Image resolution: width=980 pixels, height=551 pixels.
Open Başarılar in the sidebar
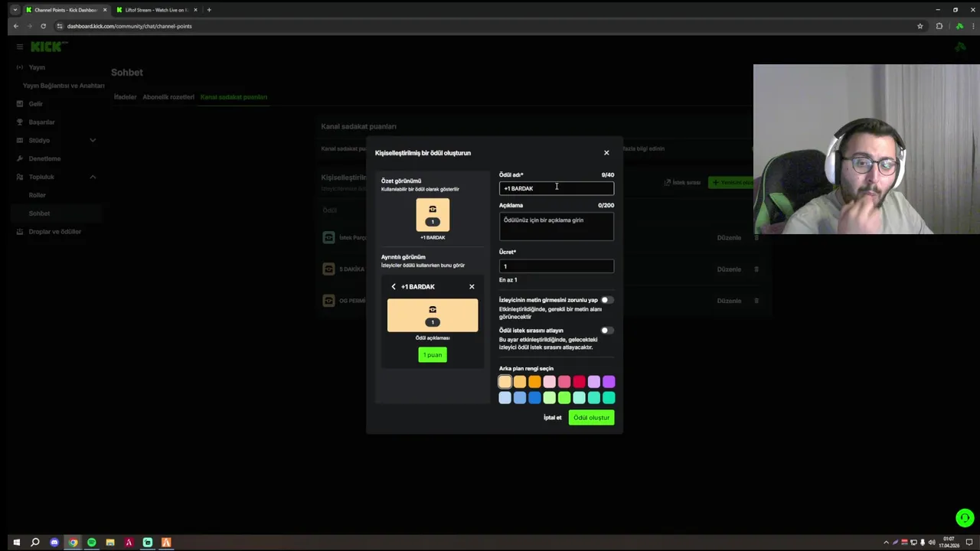36,122
